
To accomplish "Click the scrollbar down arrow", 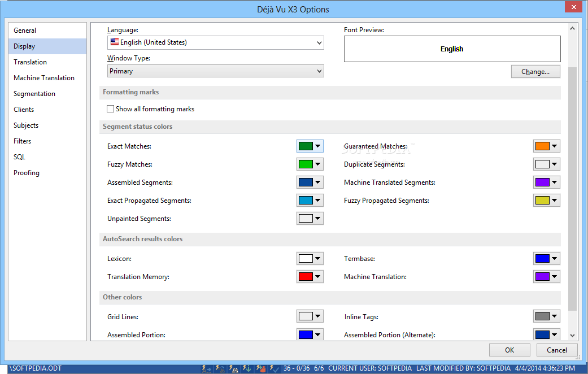I will click(x=572, y=336).
